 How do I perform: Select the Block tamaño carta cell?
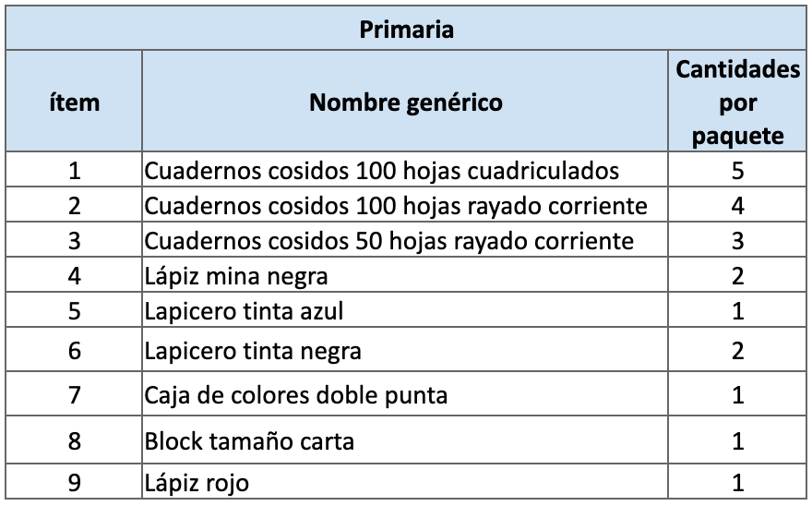(x=249, y=441)
